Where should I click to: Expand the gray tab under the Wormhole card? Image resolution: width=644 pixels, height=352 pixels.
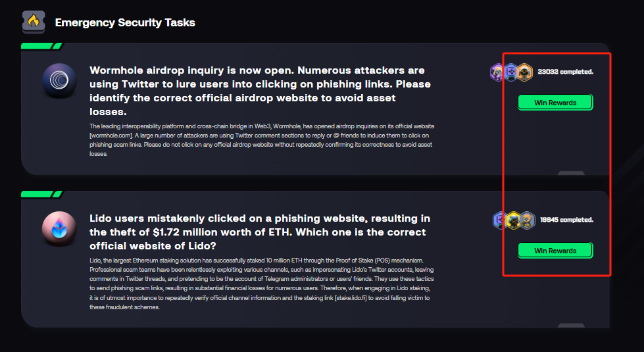pyautogui.click(x=571, y=173)
